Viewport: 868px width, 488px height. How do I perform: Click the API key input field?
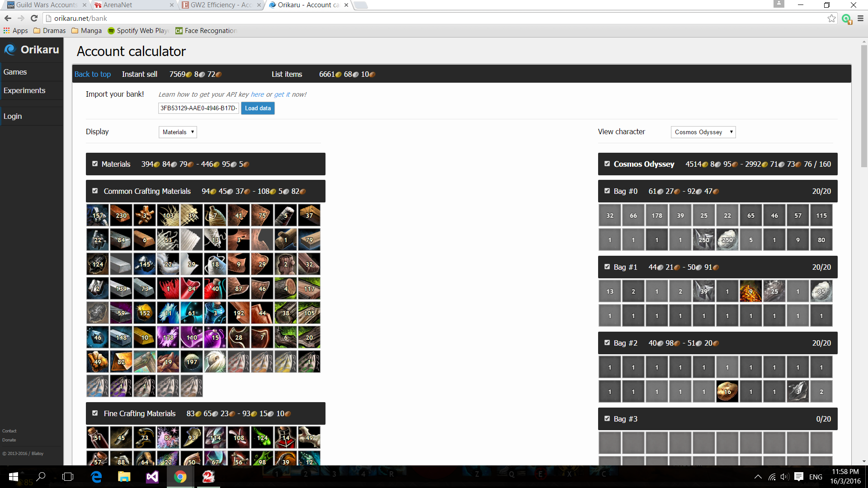[198, 108]
